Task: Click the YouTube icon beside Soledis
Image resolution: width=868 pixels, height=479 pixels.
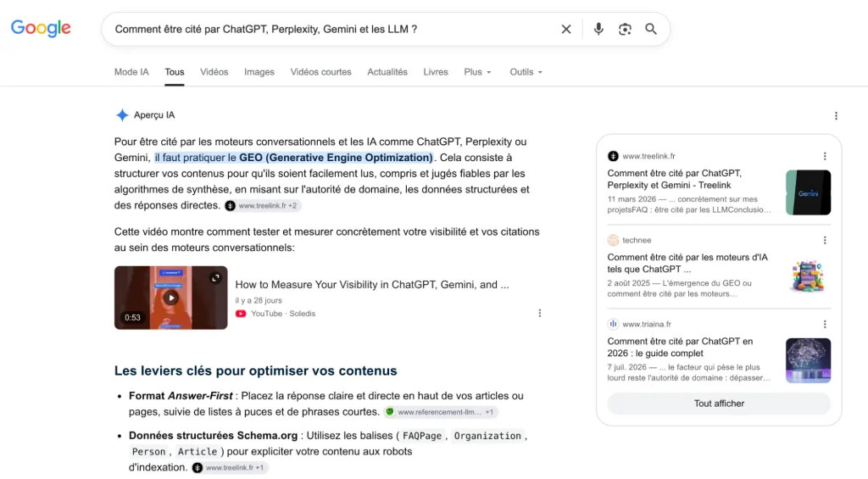Action: click(241, 314)
